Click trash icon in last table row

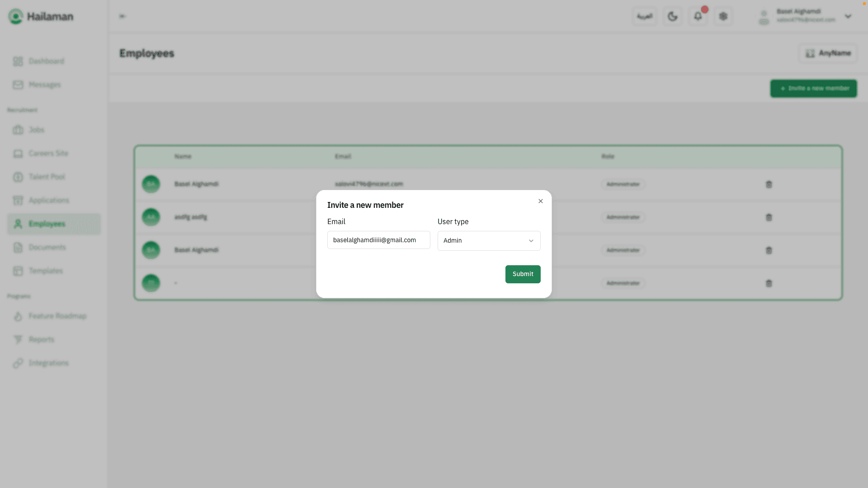click(769, 283)
